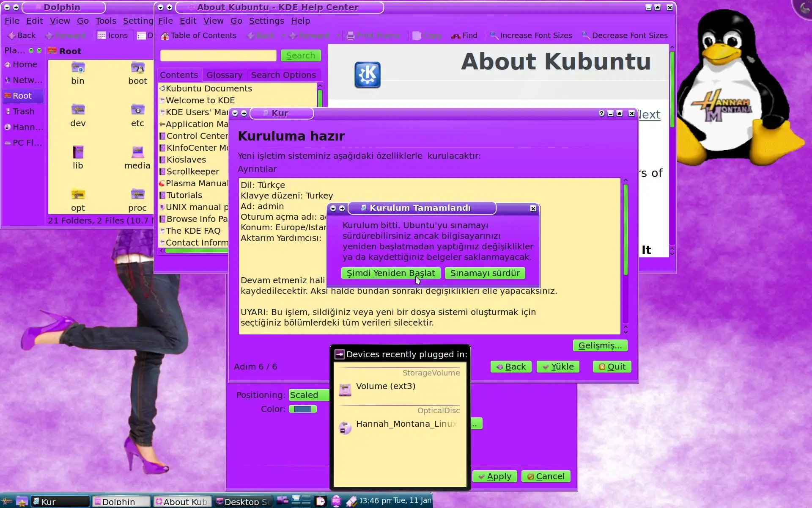Click the Table of Contents toolbar icon
Image resolution: width=812 pixels, height=508 pixels.
[x=165, y=36]
